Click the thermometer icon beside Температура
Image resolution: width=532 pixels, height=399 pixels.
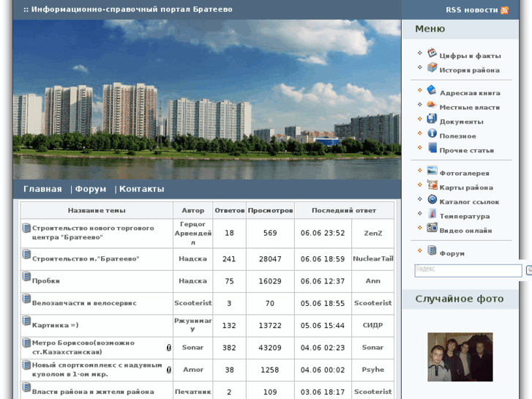pyautogui.click(x=432, y=213)
